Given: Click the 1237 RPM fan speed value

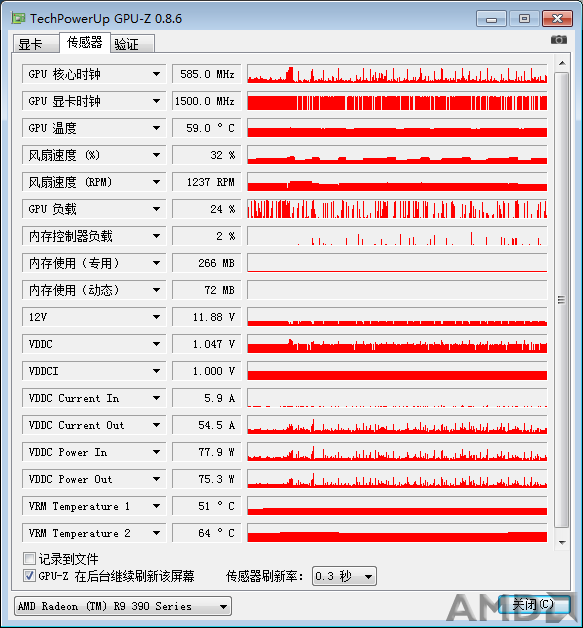Looking at the screenshot, I should (x=207, y=182).
